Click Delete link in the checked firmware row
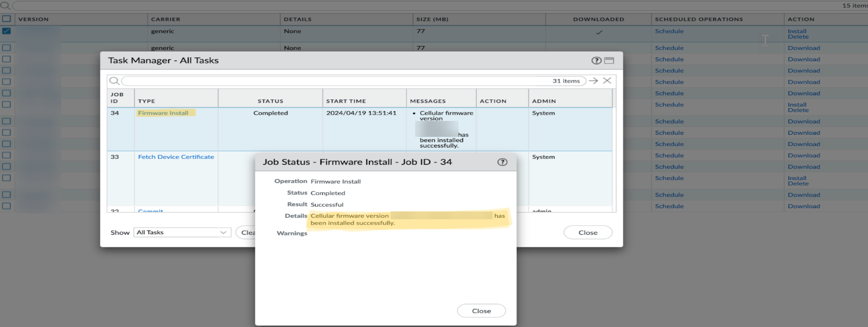The image size is (868, 327). [x=798, y=37]
